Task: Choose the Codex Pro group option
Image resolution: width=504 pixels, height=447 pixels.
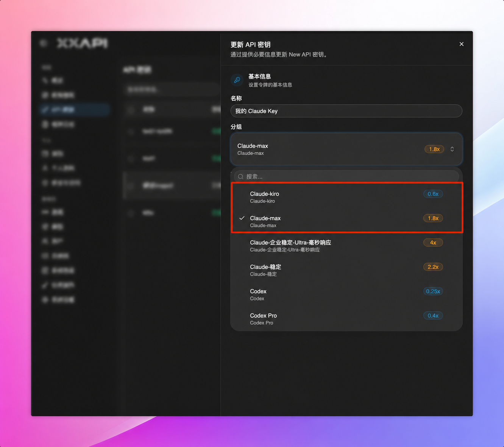Action: coord(346,319)
